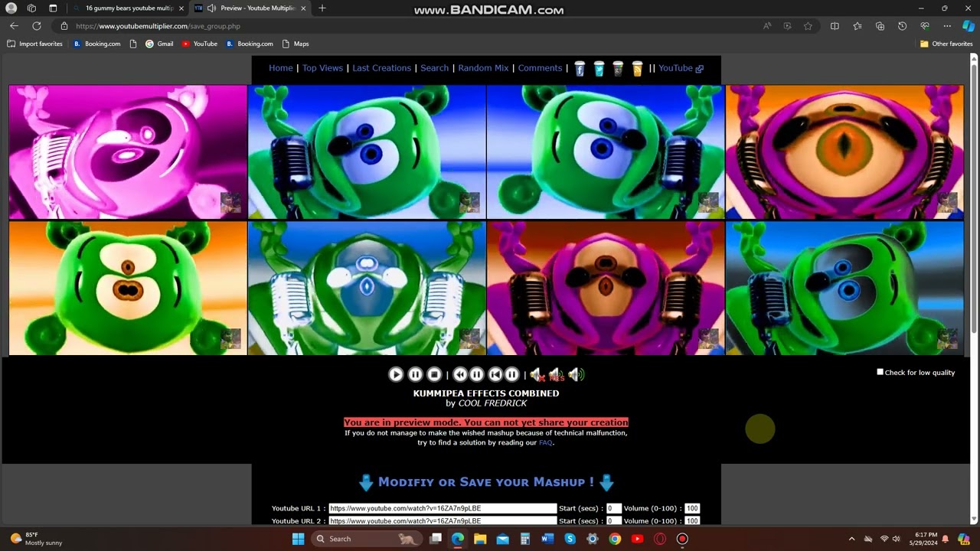Share on Twitter via the cup icon
Image resolution: width=980 pixels, height=551 pixels.
tap(599, 69)
